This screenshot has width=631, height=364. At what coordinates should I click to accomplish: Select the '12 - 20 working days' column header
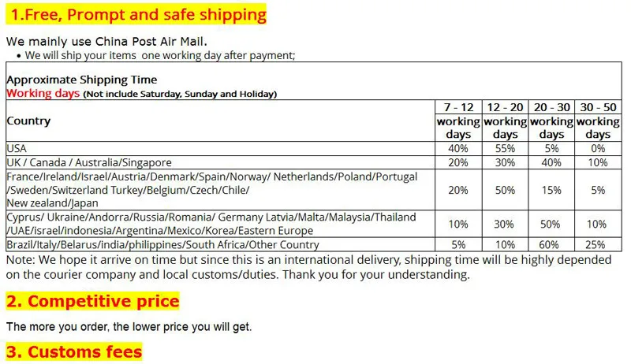tap(505, 121)
